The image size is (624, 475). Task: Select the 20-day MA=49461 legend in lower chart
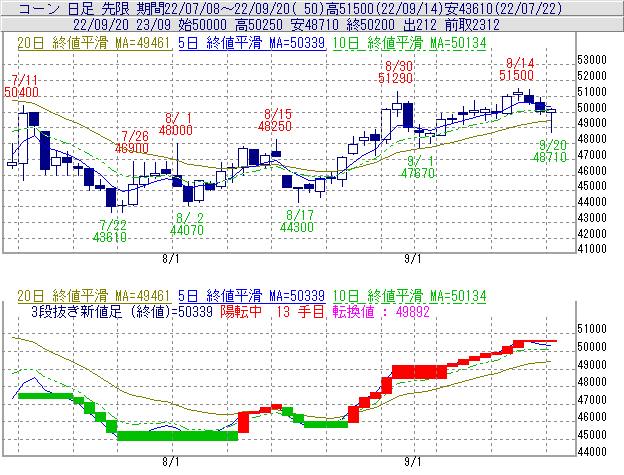point(94,296)
